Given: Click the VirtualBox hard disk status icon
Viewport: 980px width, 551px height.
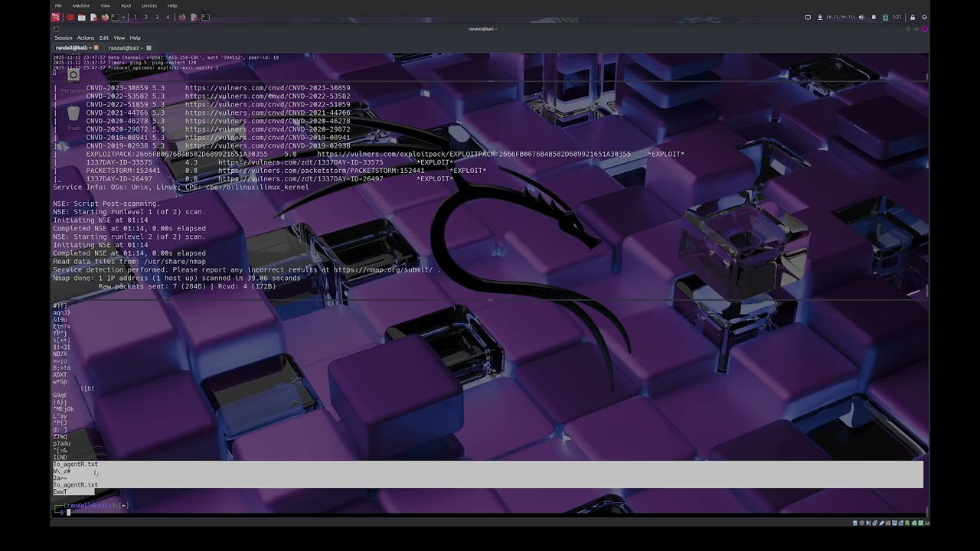Looking at the screenshot, I should (x=855, y=523).
